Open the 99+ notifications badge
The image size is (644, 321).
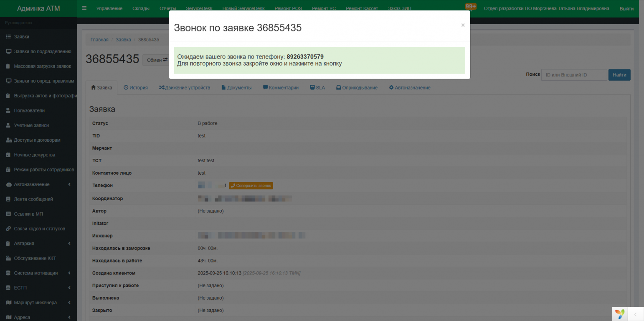click(x=471, y=6)
